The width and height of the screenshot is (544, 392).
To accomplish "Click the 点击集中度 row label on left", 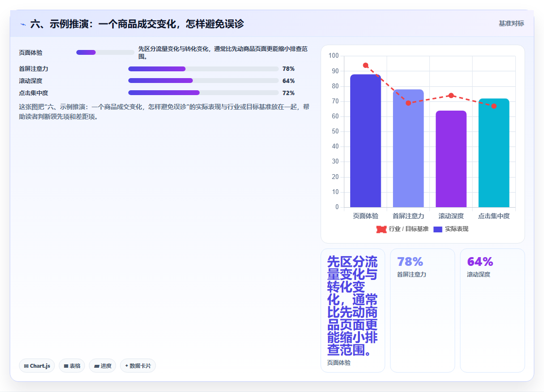I will point(34,93).
